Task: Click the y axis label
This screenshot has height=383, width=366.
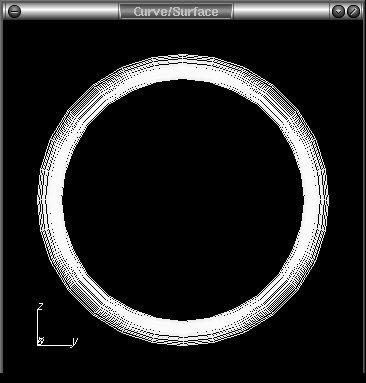Action: click(75, 341)
